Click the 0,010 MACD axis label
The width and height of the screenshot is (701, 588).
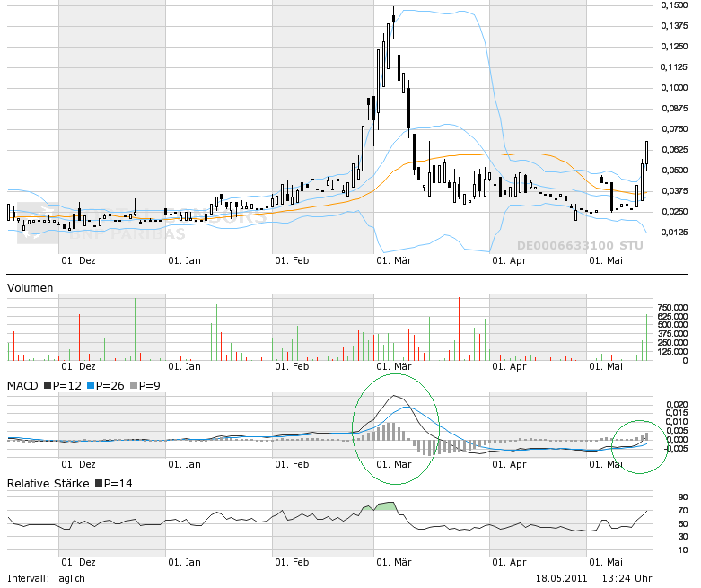click(x=677, y=422)
